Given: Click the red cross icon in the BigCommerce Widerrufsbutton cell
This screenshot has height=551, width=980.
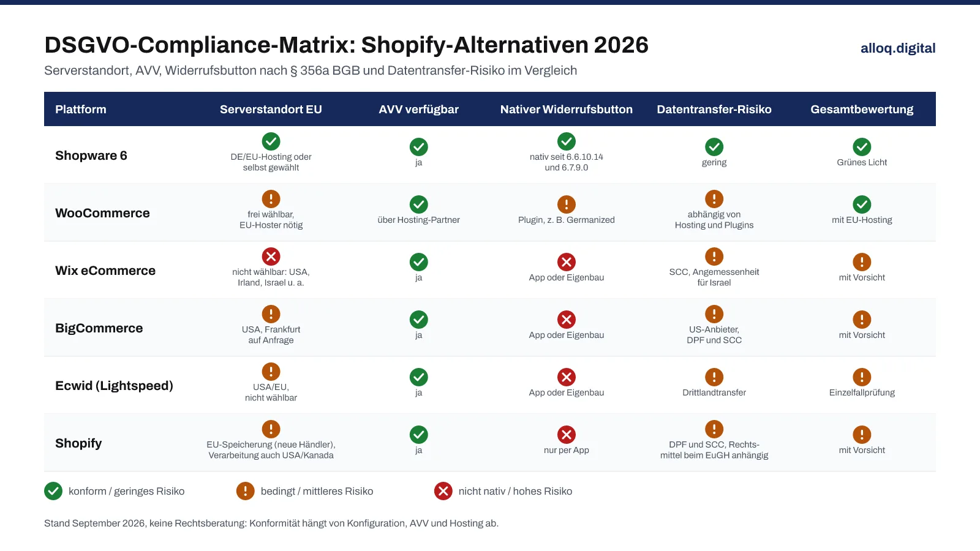Looking at the screenshot, I should click(x=567, y=320).
